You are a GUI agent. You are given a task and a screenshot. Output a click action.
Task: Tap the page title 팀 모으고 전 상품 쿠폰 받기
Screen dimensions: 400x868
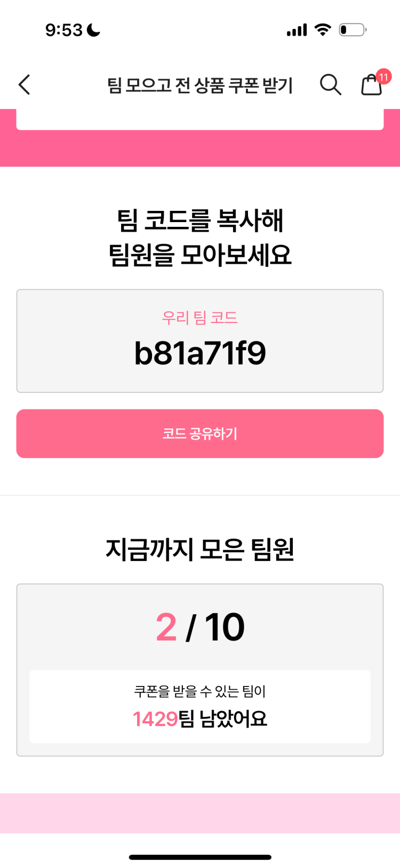(200, 85)
